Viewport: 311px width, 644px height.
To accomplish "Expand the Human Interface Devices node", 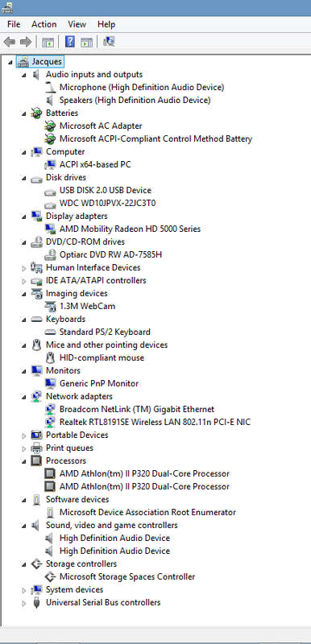I will point(24,268).
